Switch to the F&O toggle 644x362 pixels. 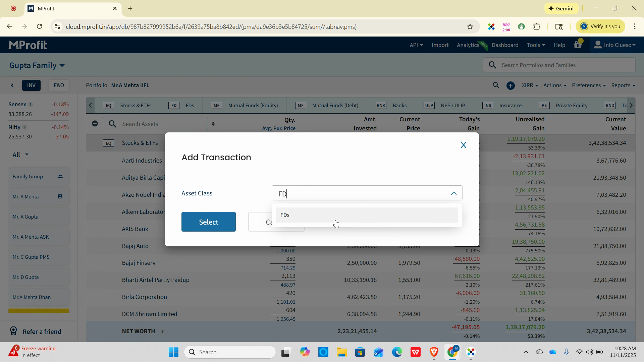[59, 85]
